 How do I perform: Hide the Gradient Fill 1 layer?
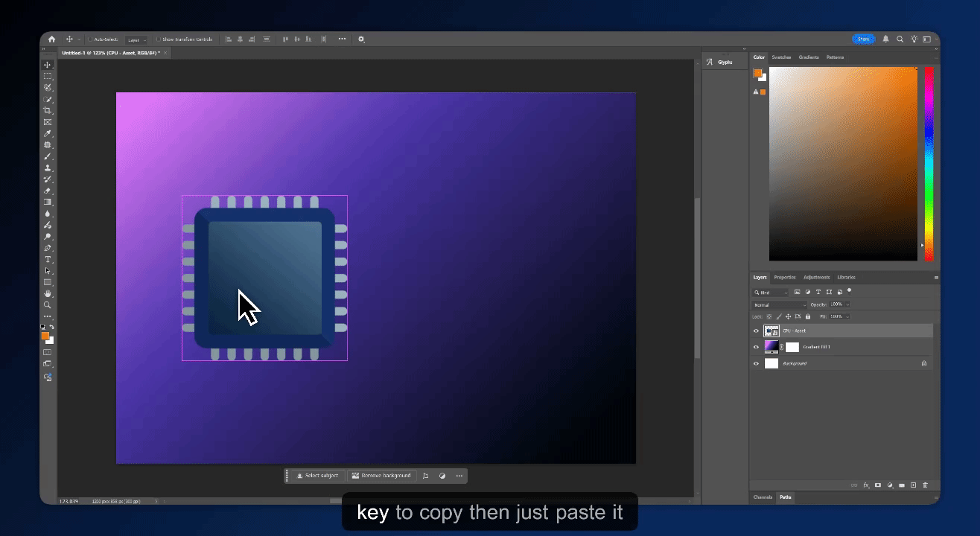756,347
